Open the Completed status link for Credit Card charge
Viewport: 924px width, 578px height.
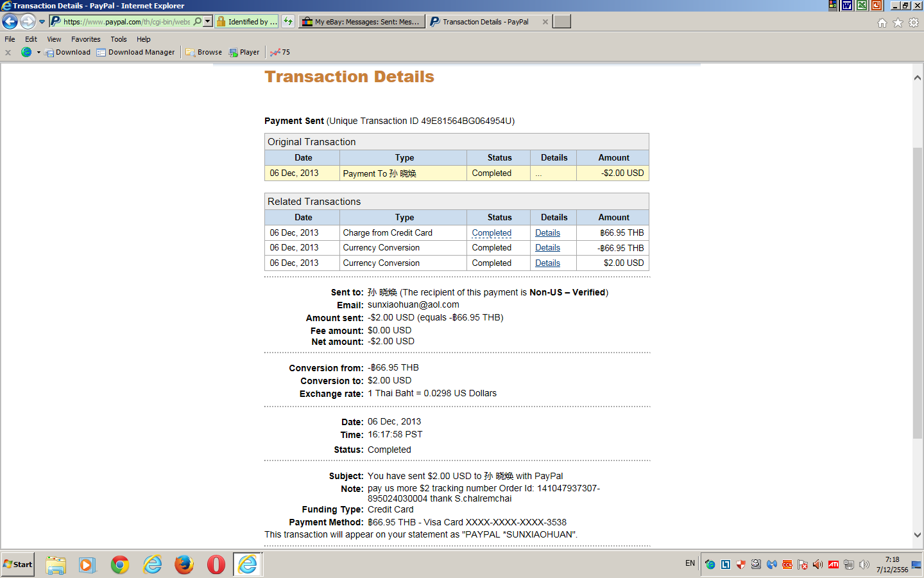492,233
